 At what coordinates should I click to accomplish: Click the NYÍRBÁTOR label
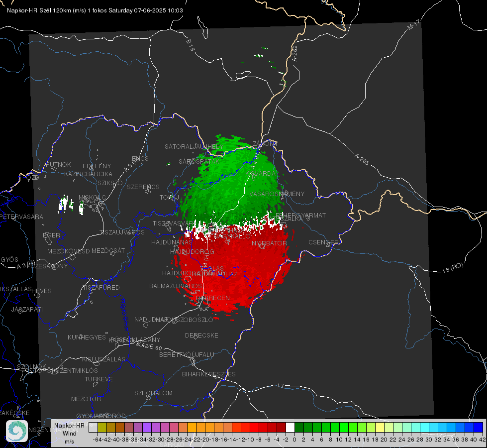(269, 243)
